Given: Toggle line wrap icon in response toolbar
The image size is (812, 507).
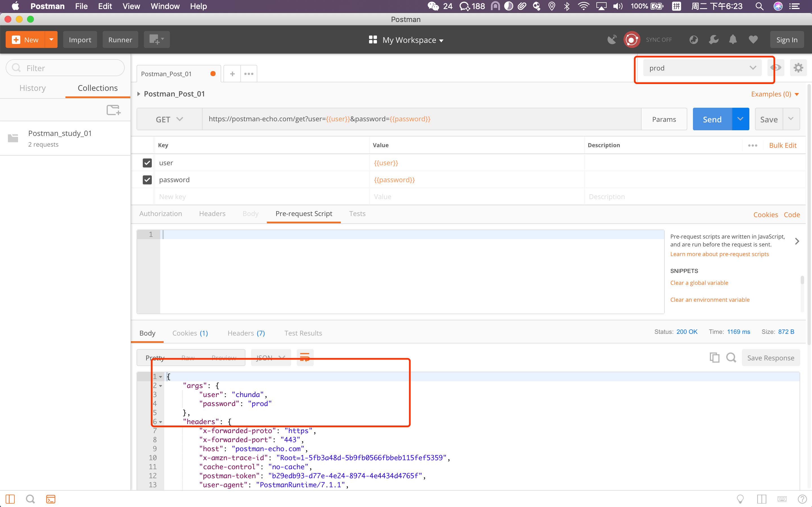Looking at the screenshot, I should click(x=305, y=358).
